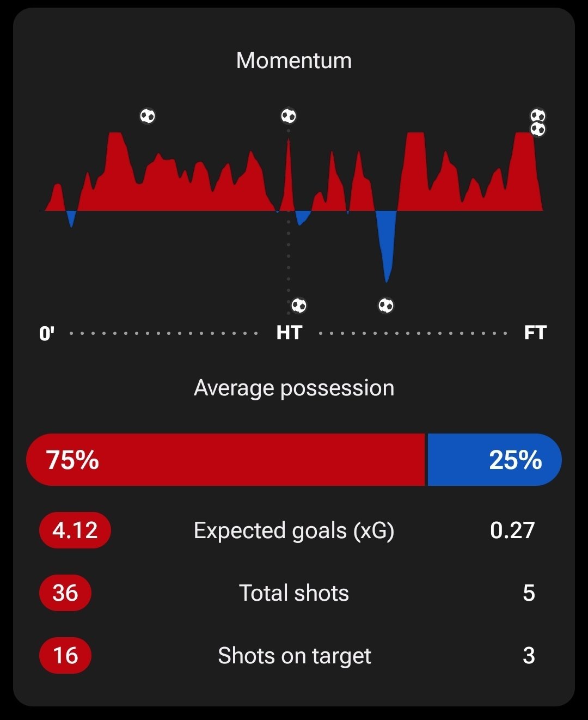Tap the upper full-time goal ball icon
The height and width of the screenshot is (720, 588).
(538, 115)
